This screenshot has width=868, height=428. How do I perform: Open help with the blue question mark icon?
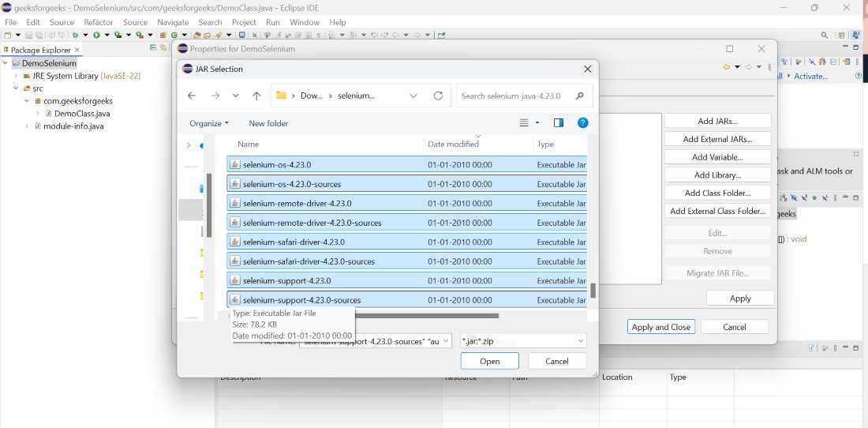[582, 123]
